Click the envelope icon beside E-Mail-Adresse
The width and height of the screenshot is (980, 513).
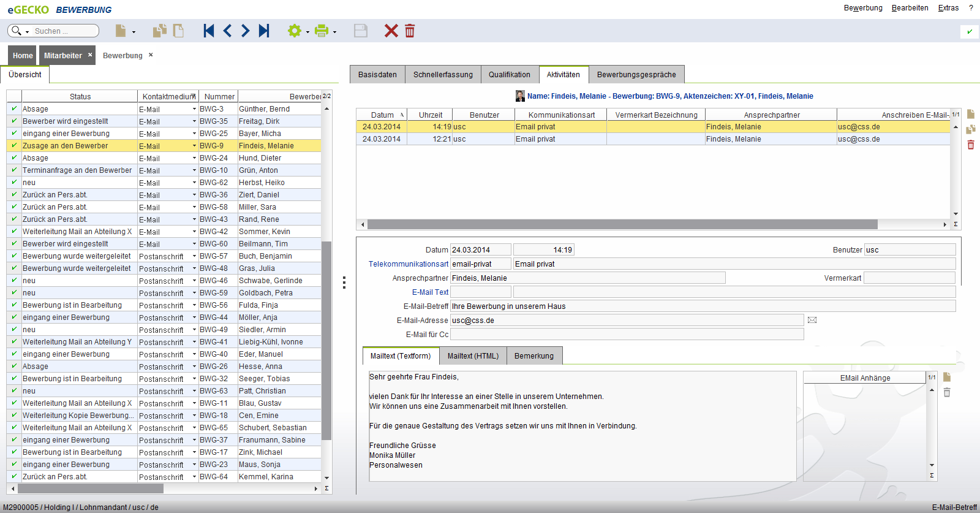[812, 320]
